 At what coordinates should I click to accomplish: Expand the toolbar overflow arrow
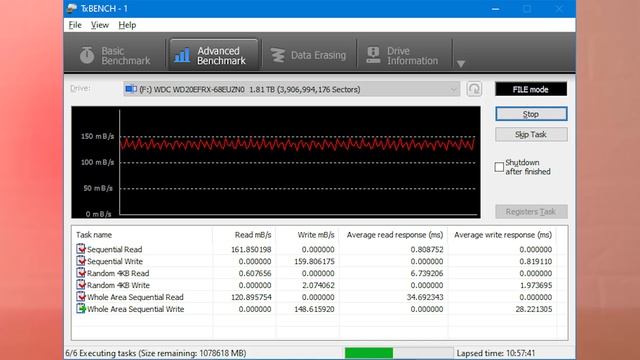coord(461,64)
